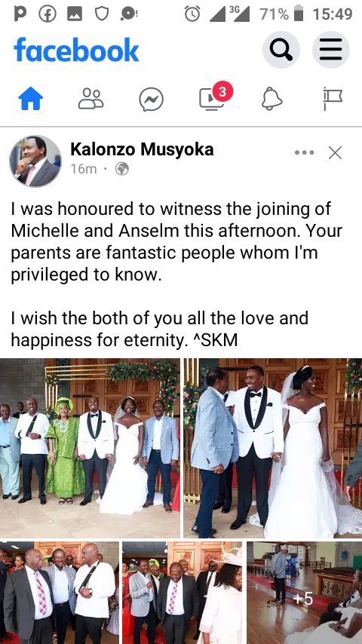Open Kalonzo Musyoka's profile picture
Screen dimensions: 362x644
tap(35, 161)
